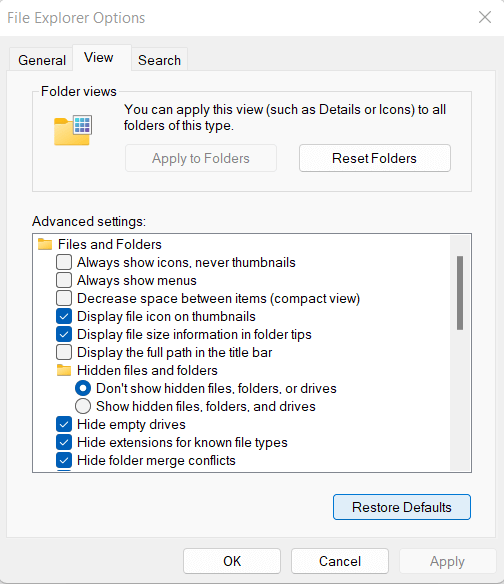Click the 'You can apply this view' description

(285, 117)
